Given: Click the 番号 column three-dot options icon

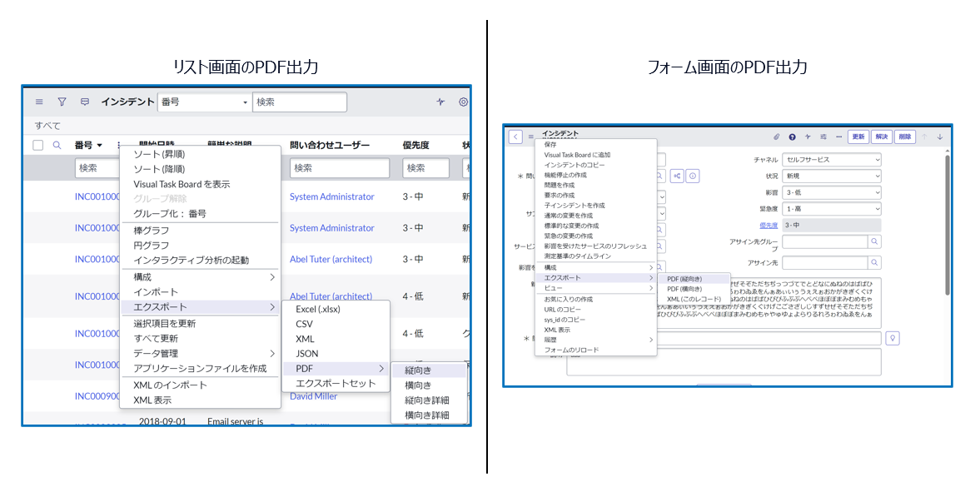Looking at the screenshot, I should pos(118,146).
